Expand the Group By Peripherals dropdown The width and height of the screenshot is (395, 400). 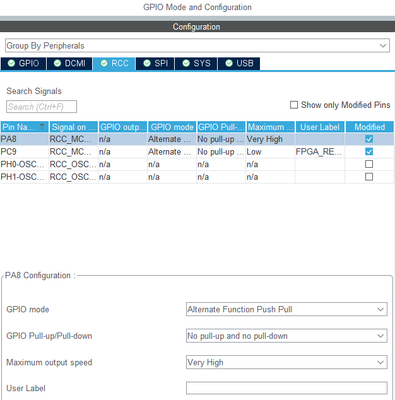click(197, 45)
